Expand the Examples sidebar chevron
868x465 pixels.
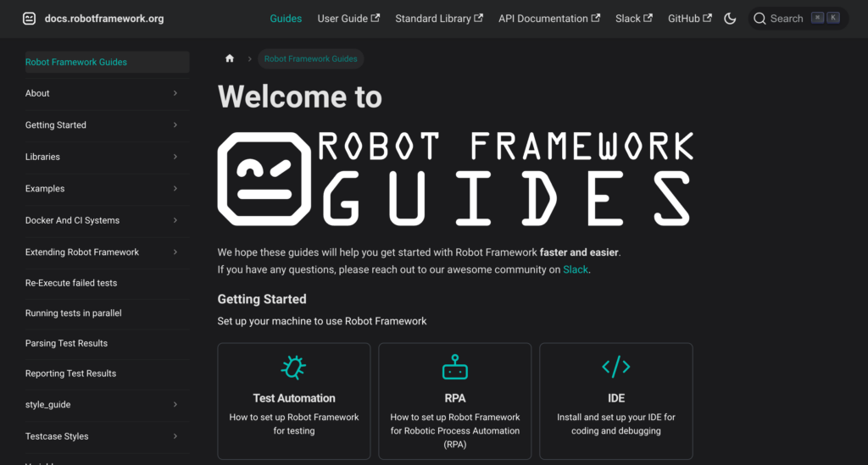coord(175,189)
